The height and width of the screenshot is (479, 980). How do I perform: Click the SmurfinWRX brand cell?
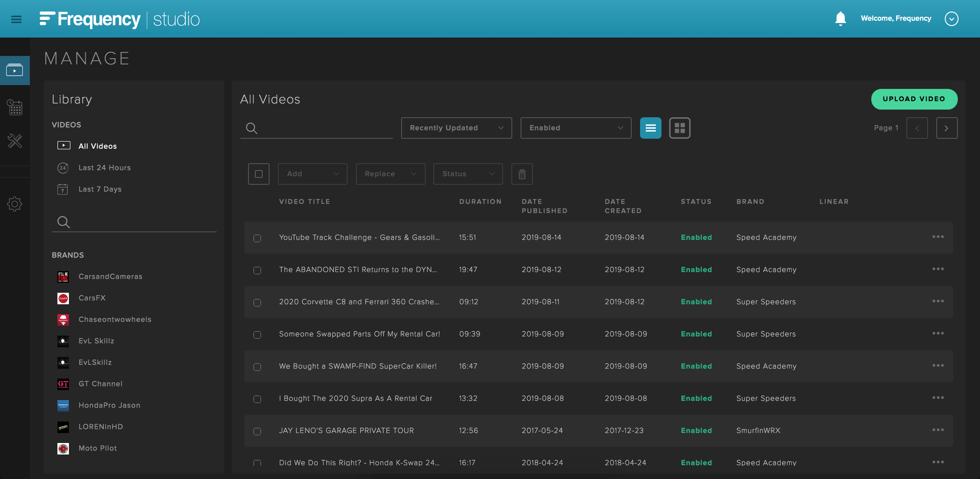(758, 430)
